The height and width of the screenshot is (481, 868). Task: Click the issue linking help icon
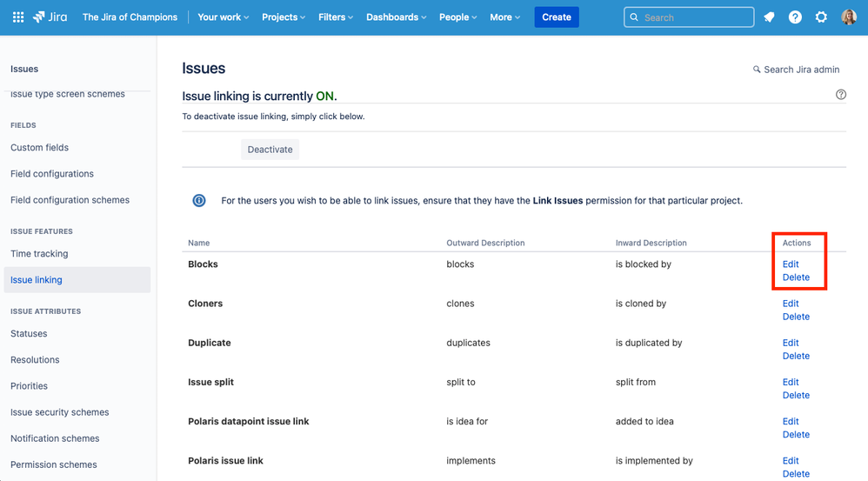click(840, 95)
